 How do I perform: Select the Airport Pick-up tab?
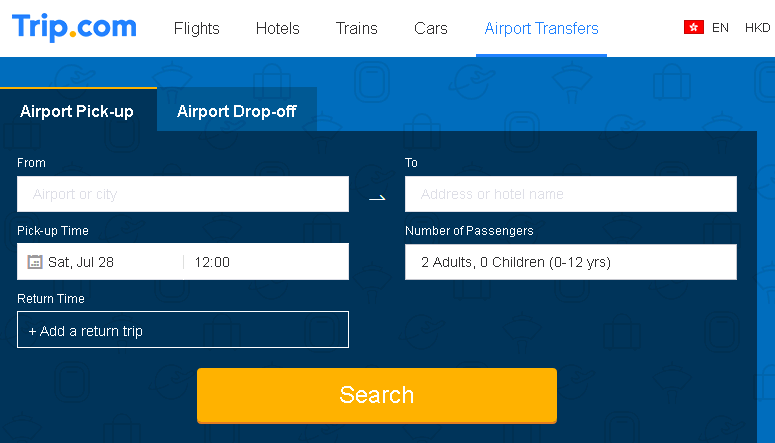(77, 111)
